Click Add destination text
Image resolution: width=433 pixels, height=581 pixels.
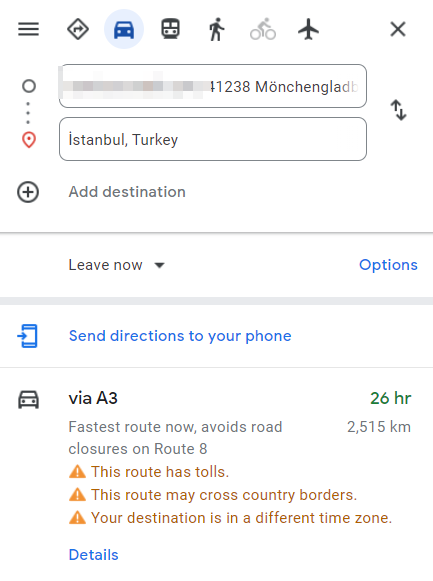point(127,192)
